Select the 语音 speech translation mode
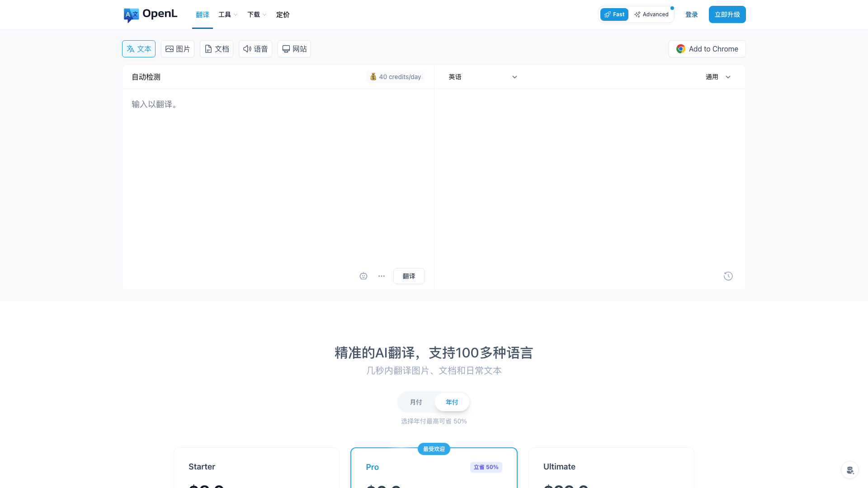 (255, 49)
